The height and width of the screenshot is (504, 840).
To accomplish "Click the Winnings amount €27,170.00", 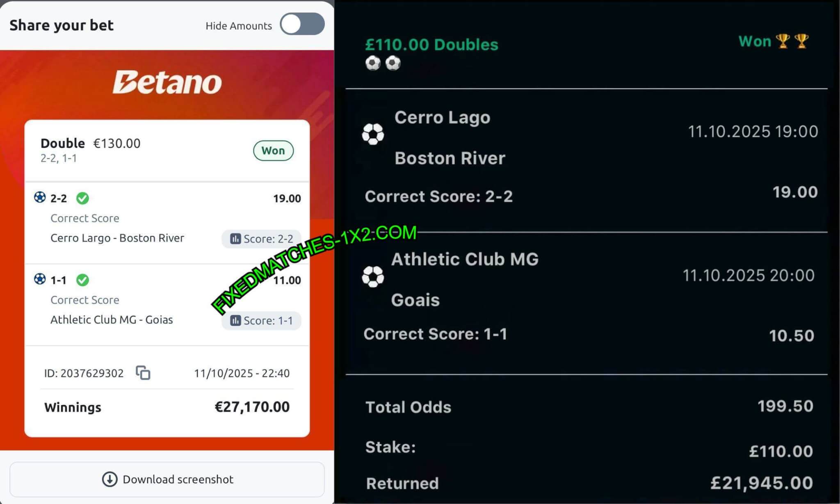I will tap(252, 407).
